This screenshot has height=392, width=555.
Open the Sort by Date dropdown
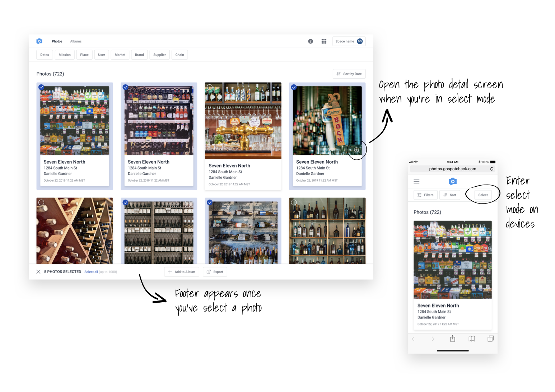[x=349, y=74]
